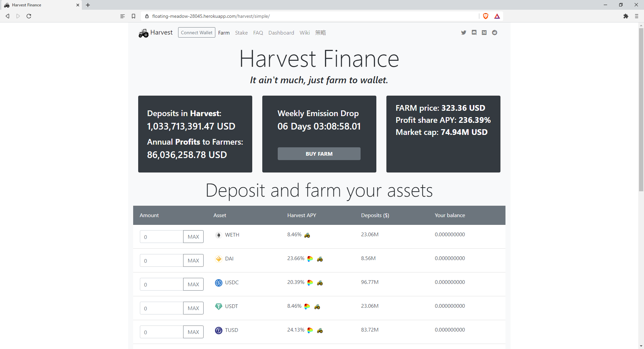Reload the current page
The height and width of the screenshot is (349, 644).
coord(29,16)
